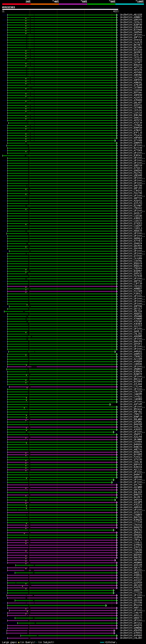The image size is (146, 644).
Task: Open hit UniRef100_C6TAJ3
Action: [x=131, y=22]
